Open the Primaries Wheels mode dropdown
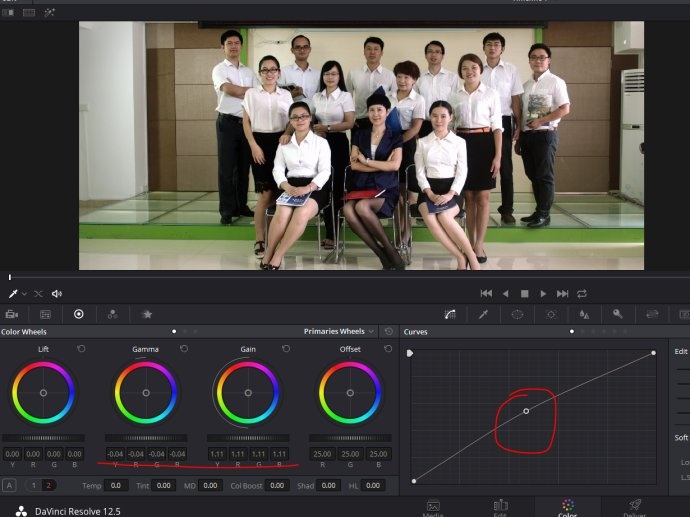 pyautogui.click(x=338, y=331)
